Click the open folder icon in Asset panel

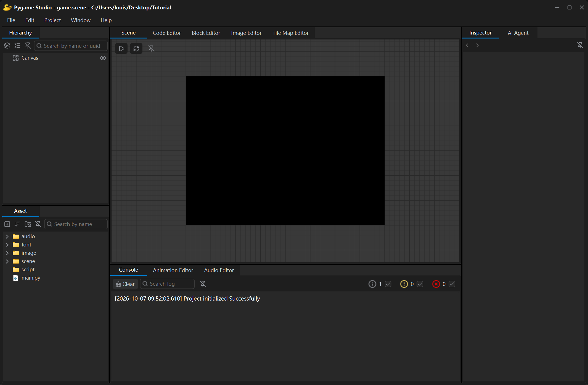(x=28, y=224)
